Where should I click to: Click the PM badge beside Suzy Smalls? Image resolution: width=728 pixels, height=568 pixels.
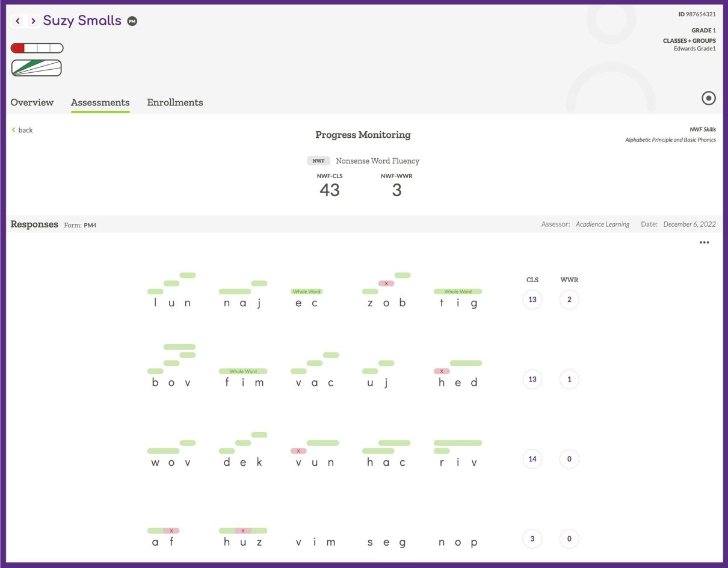tap(132, 20)
